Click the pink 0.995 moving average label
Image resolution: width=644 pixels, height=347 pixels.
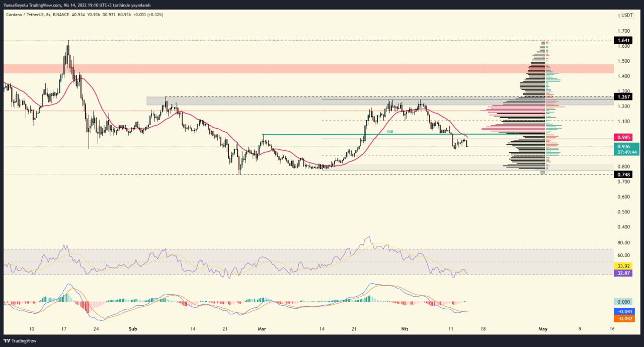click(624, 137)
